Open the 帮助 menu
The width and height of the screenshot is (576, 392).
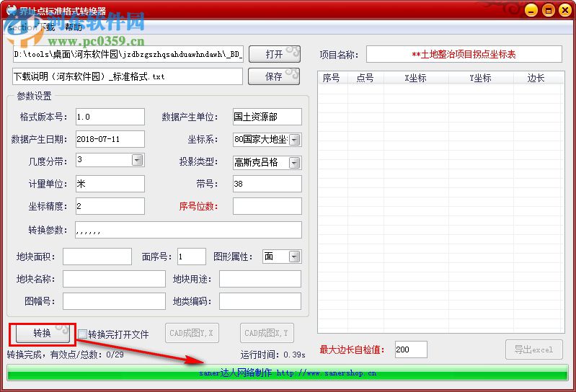(x=73, y=27)
